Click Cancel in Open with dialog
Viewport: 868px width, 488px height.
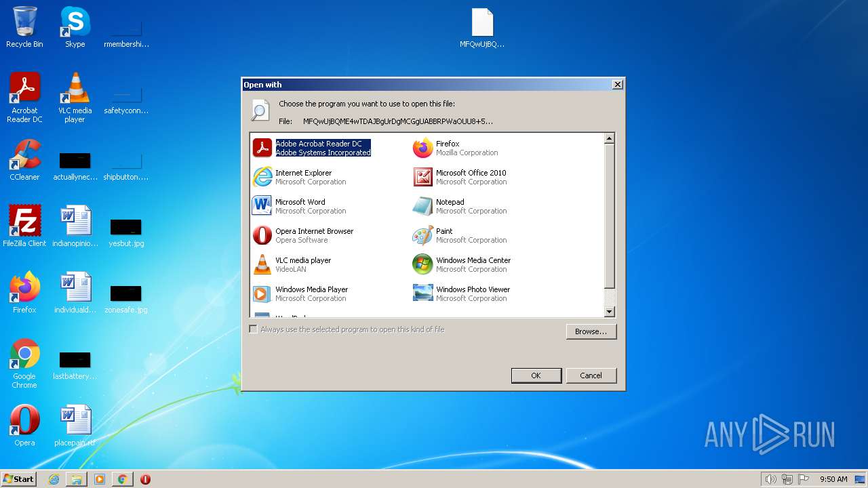pos(591,375)
